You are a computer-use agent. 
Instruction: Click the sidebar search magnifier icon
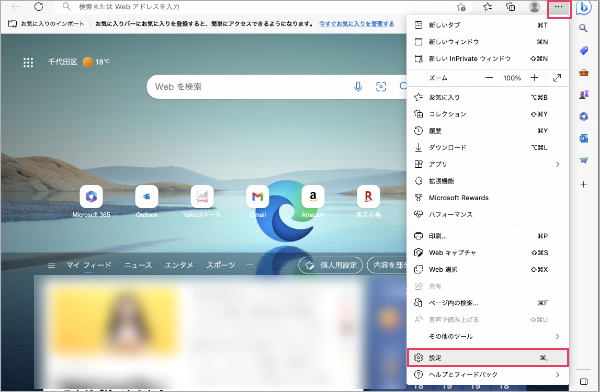tap(583, 28)
